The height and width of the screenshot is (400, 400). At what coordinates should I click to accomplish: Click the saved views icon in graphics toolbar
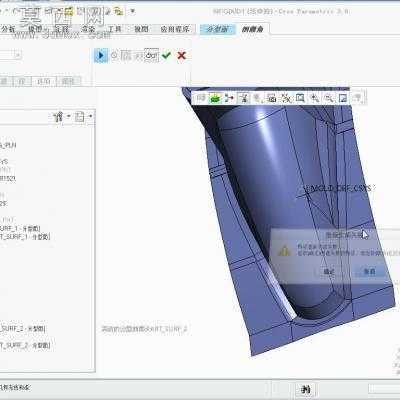272,98
